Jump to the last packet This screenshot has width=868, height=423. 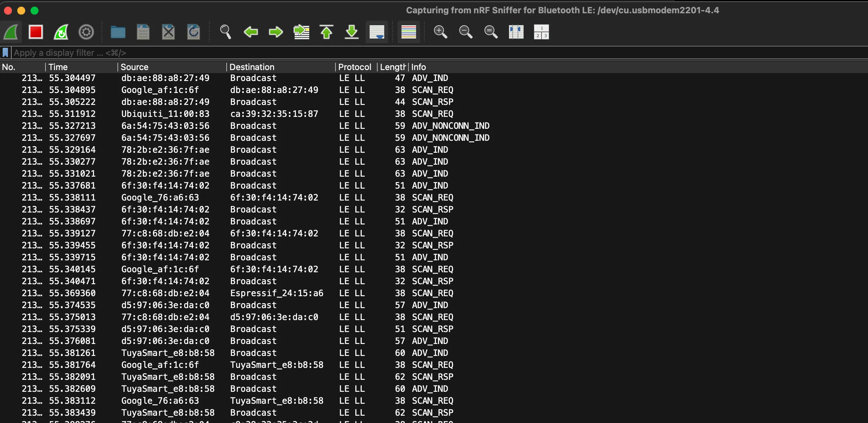[x=351, y=32]
